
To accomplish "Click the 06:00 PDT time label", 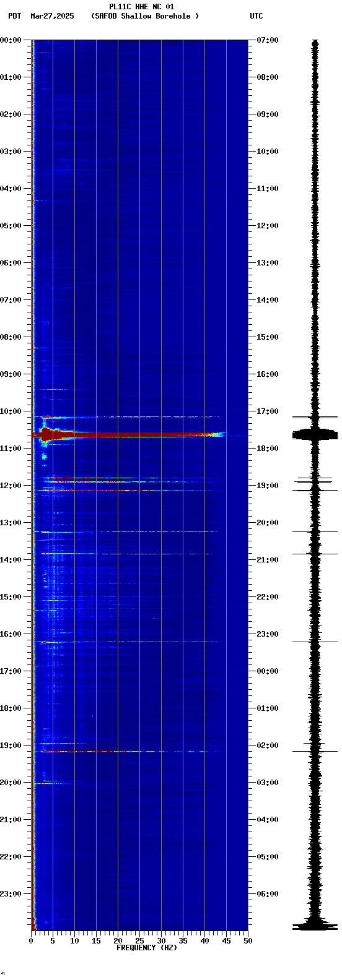I will [11, 263].
